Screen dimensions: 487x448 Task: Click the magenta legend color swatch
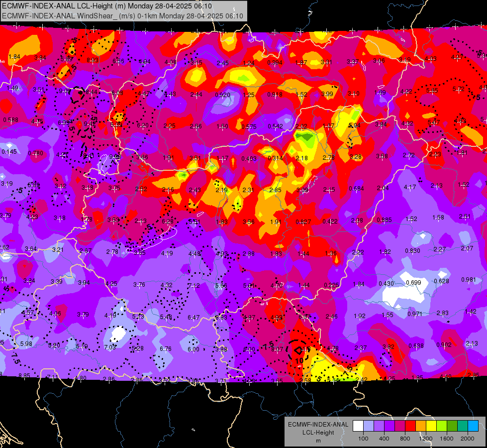pyautogui.click(x=400, y=426)
